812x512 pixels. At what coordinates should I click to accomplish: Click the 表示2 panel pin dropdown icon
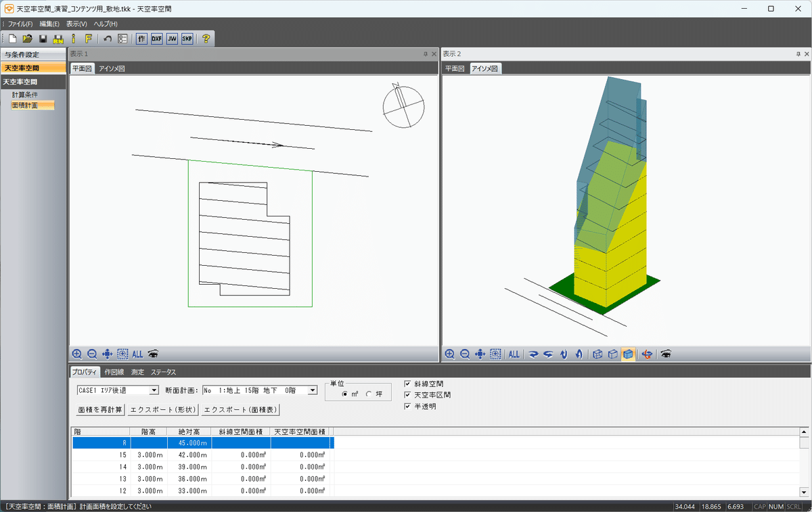[798, 53]
